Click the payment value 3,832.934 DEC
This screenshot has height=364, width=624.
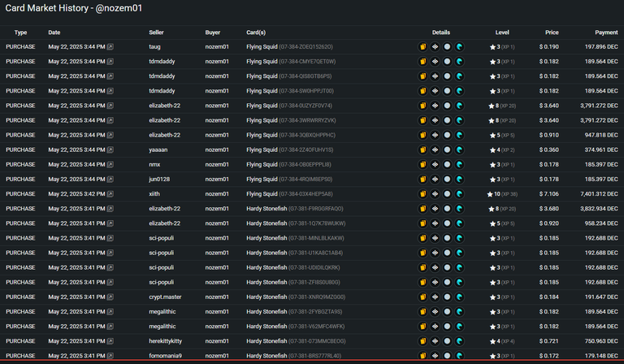pos(599,209)
